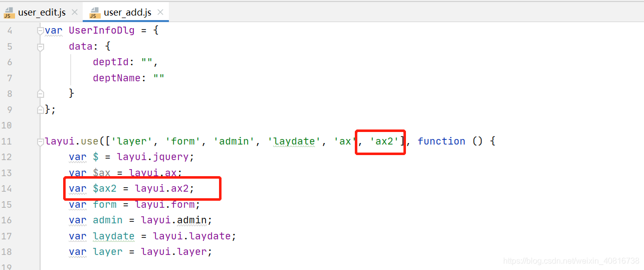Close the user_edit.js tab

click(x=75, y=13)
